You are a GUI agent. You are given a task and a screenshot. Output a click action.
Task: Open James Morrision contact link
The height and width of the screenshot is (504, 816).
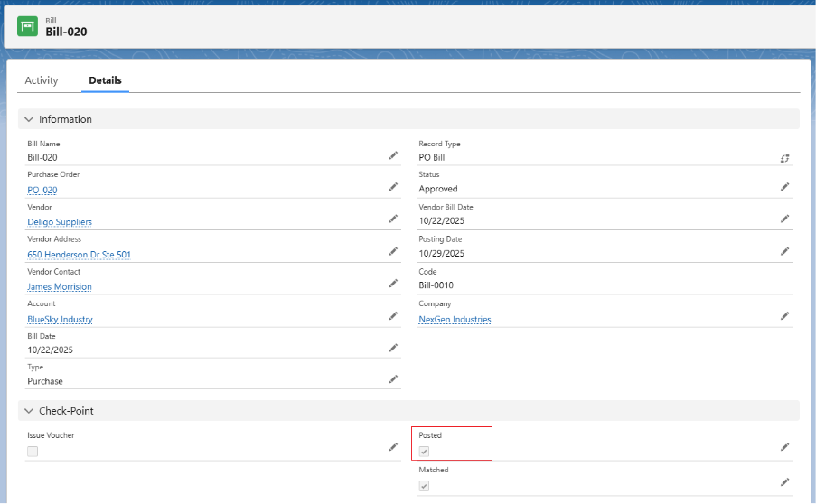click(x=60, y=287)
